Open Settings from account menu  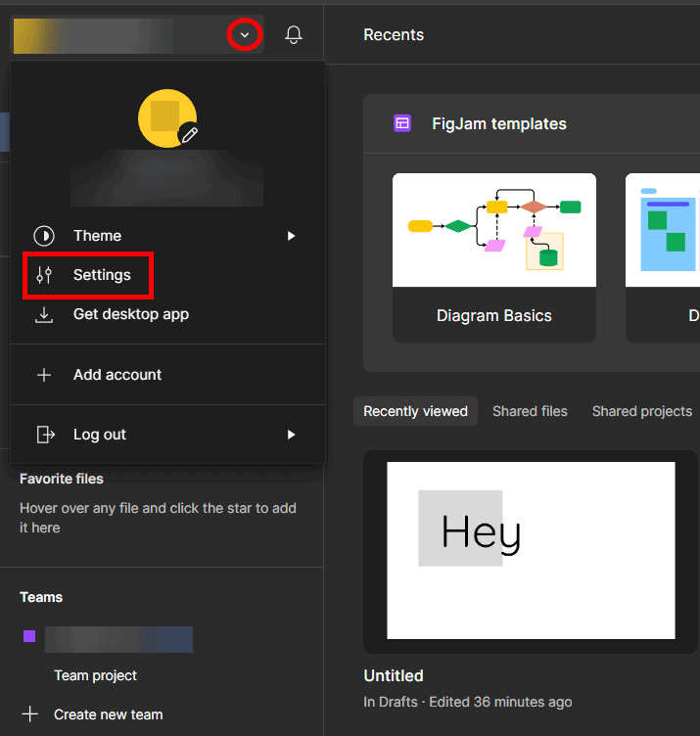click(102, 275)
